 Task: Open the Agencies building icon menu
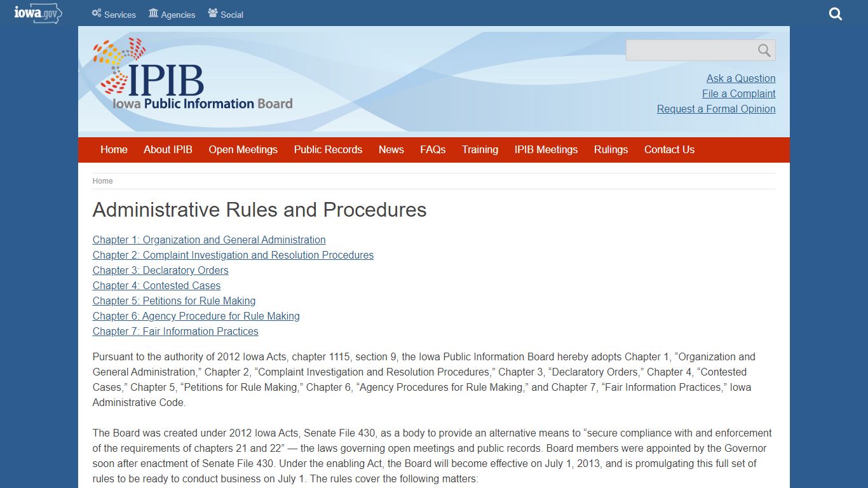click(x=172, y=14)
